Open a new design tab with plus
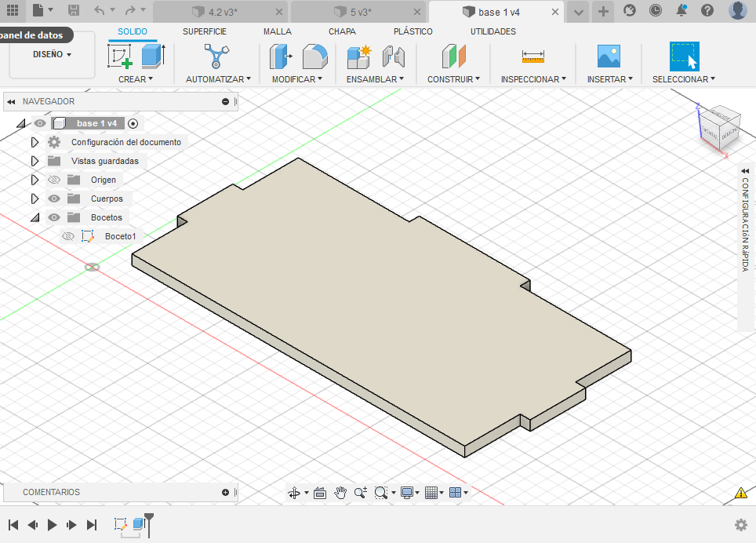The image size is (756, 543). [x=603, y=12]
